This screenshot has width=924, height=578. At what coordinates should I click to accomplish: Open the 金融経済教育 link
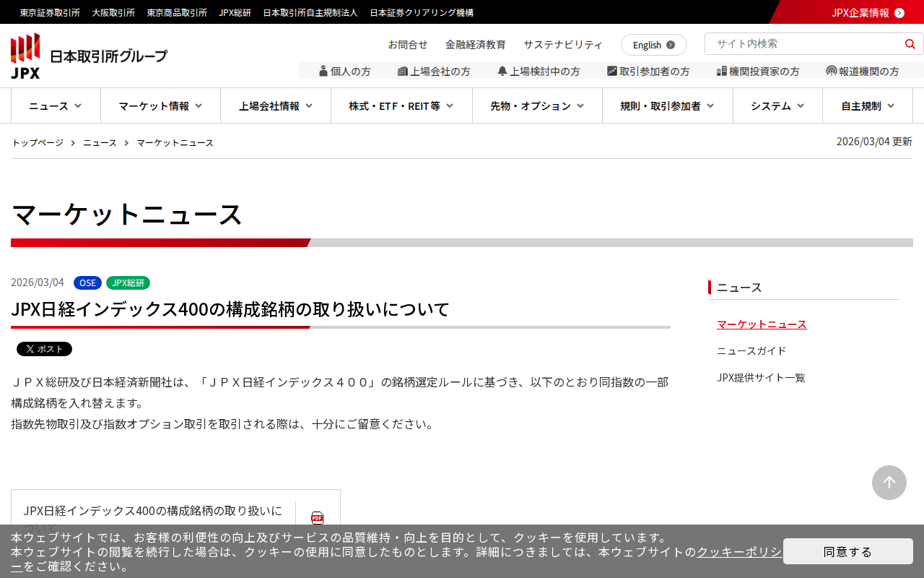click(x=476, y=44)
